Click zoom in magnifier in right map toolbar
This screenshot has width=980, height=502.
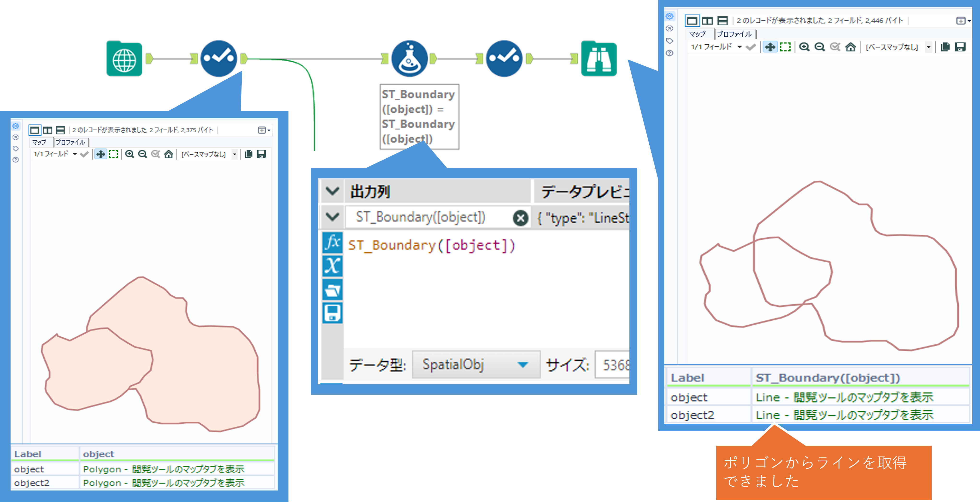point(804,47)
